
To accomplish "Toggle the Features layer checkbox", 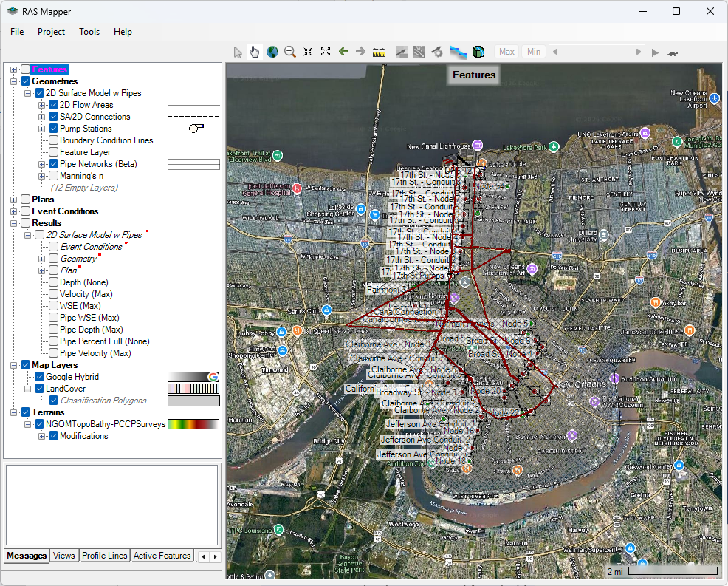I will tap(26, 69).
